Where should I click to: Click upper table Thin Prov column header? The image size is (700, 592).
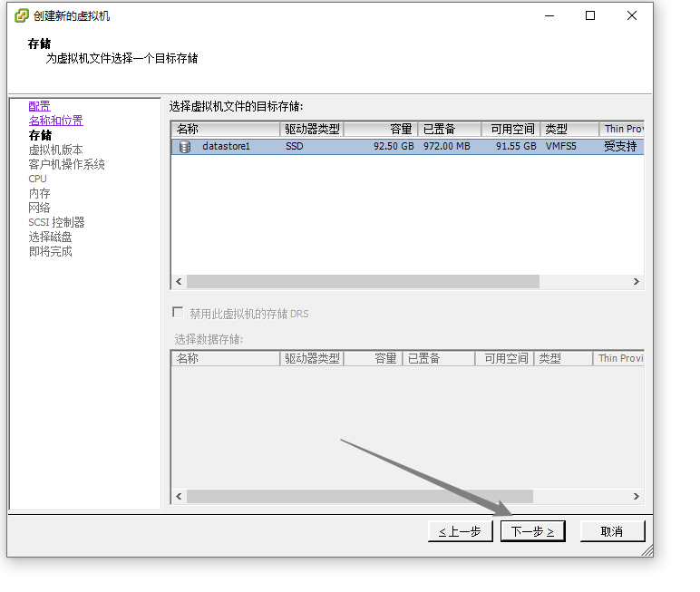[x=621, y=129]
